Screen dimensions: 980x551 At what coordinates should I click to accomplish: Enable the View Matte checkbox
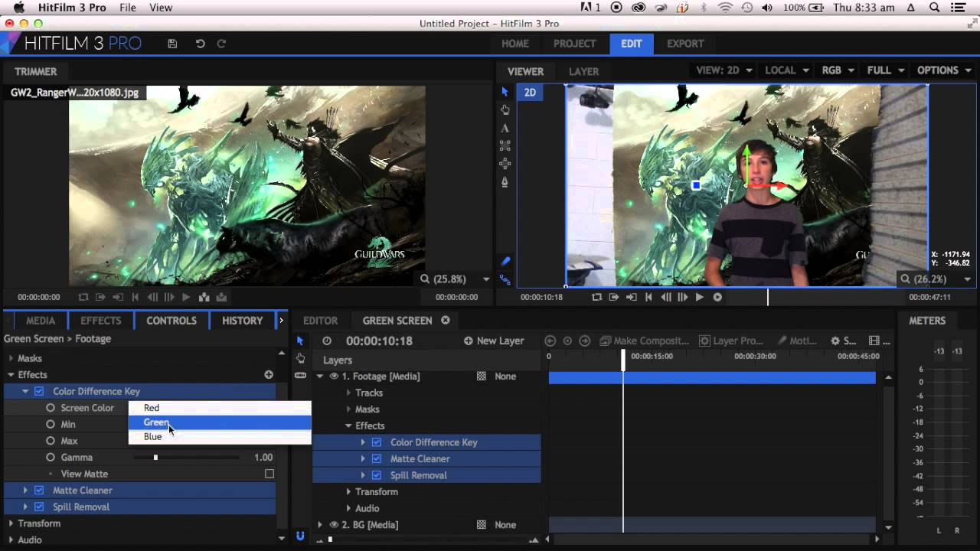coord(269,474)
